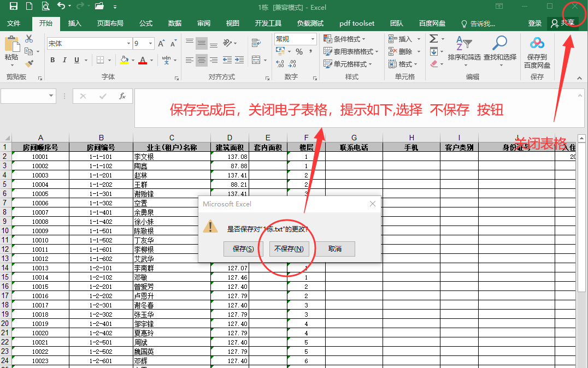Screen dimensions: 588x368
Task: Open the 数据 ribbon tab
Action: tap(175, 23)
